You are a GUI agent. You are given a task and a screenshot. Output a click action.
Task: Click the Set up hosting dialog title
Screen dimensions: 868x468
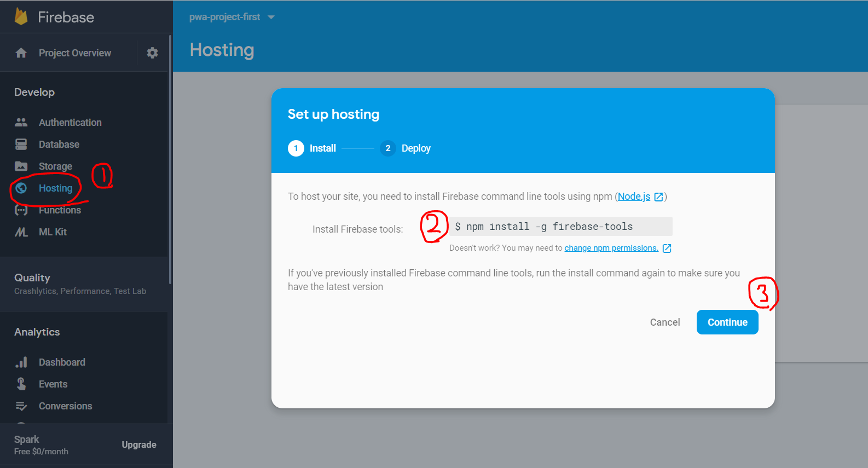click(x=333, y=114)
